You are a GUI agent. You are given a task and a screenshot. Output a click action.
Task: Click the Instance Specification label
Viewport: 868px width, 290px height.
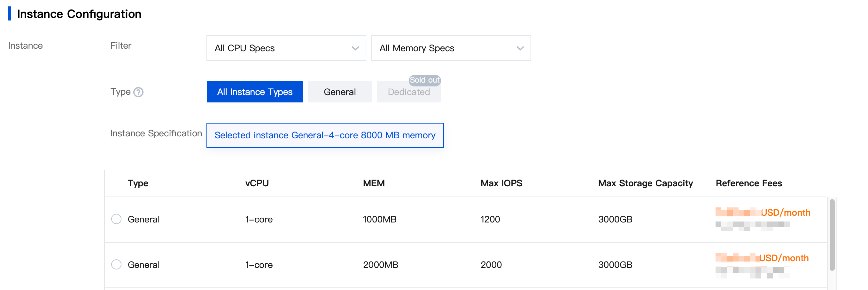tap(156, 133)
